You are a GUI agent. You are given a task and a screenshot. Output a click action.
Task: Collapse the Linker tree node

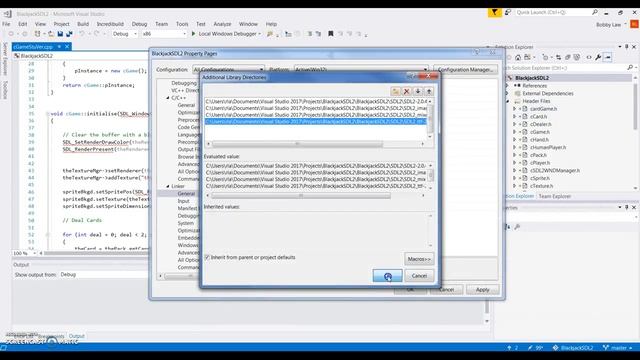pos(168,186)
